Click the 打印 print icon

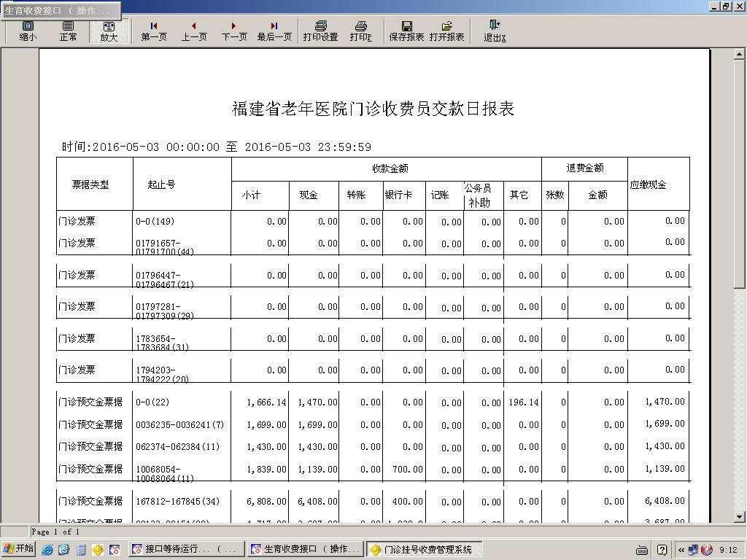click(x=360, y=31)
